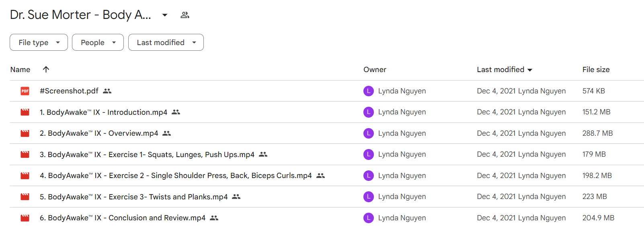Open the People filter dropdown

98,42
